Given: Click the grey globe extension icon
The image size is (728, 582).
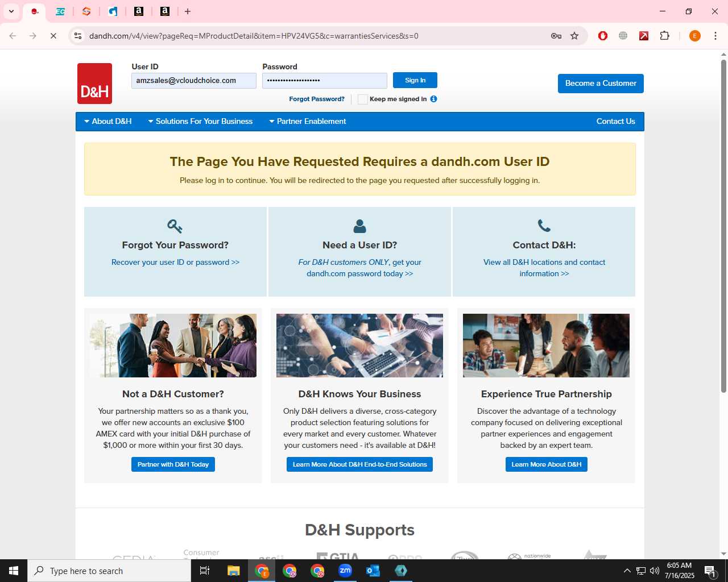Looking at the screenshot, I should coord(623,36).
